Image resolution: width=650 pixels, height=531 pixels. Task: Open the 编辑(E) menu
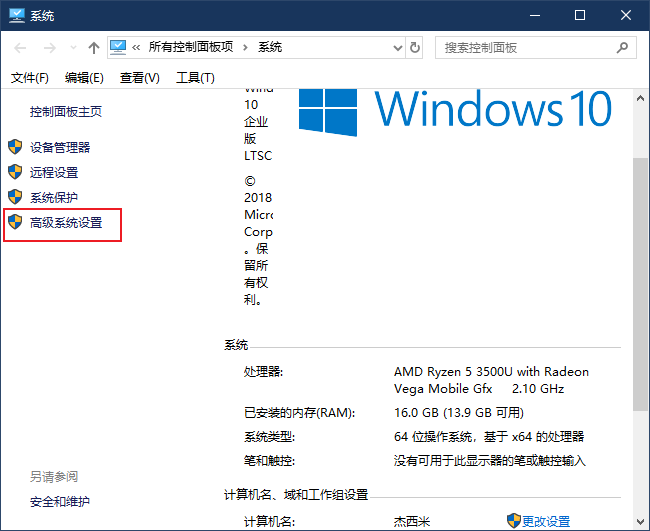pyautogui.click(x=84, y=78)
